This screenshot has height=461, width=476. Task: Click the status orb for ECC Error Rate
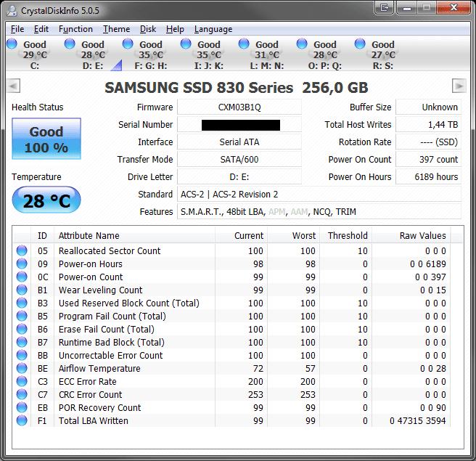[22, 381]
